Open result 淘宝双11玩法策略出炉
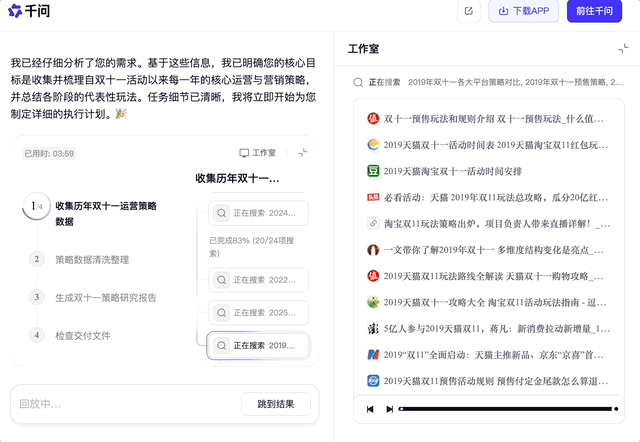The width and height of the screenshot is (640, 442). 497,224
